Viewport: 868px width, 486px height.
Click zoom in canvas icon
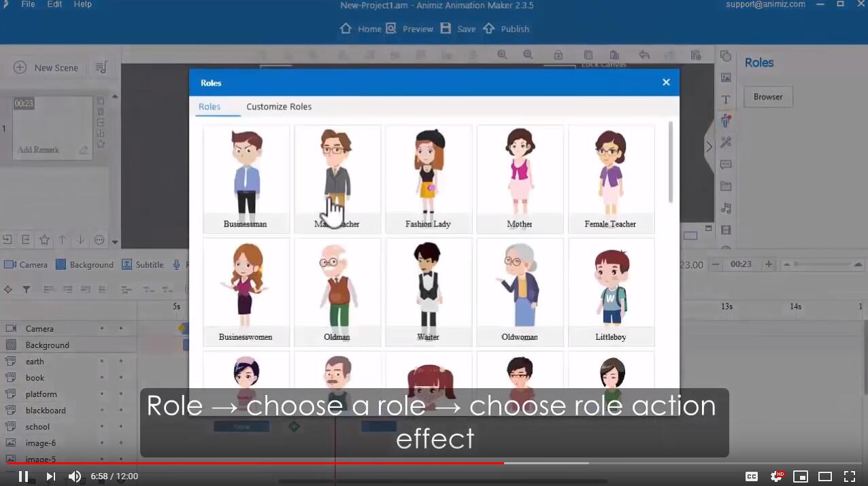(502, 54)
